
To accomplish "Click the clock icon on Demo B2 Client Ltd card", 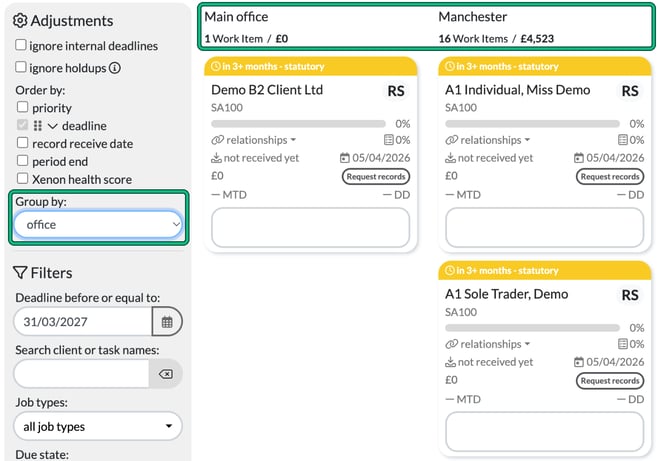I will click(216, 66).
